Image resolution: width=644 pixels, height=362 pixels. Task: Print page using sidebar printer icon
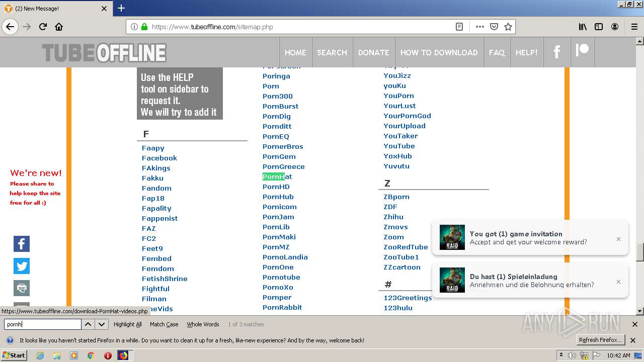point(22,288)
